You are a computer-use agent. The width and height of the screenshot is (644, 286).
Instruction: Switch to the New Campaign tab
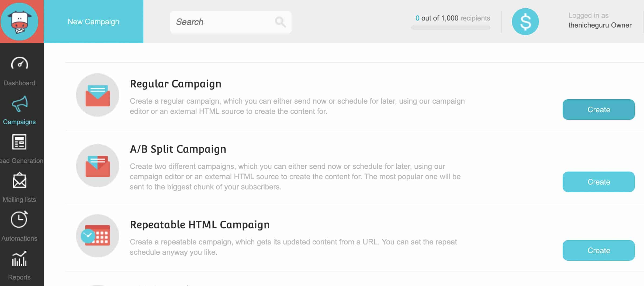(93, 21)
